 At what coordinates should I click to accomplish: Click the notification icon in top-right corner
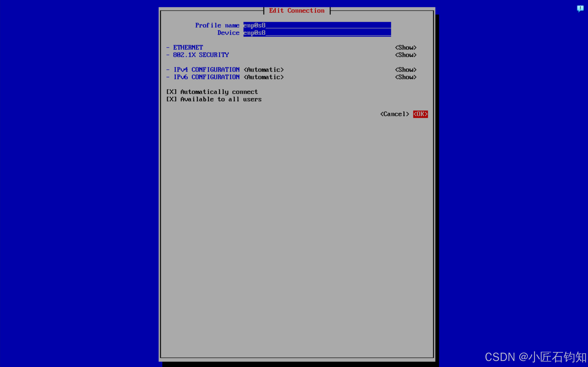point(580,9)
